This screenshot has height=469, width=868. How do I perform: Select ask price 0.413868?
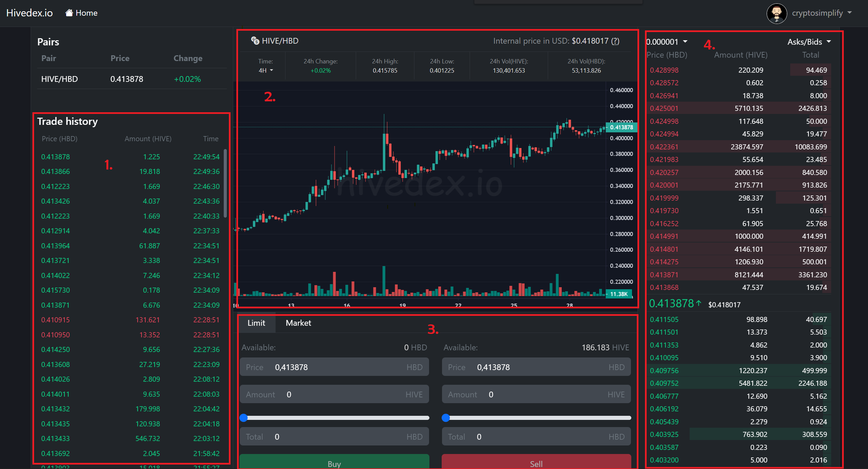tap(664, 288)
